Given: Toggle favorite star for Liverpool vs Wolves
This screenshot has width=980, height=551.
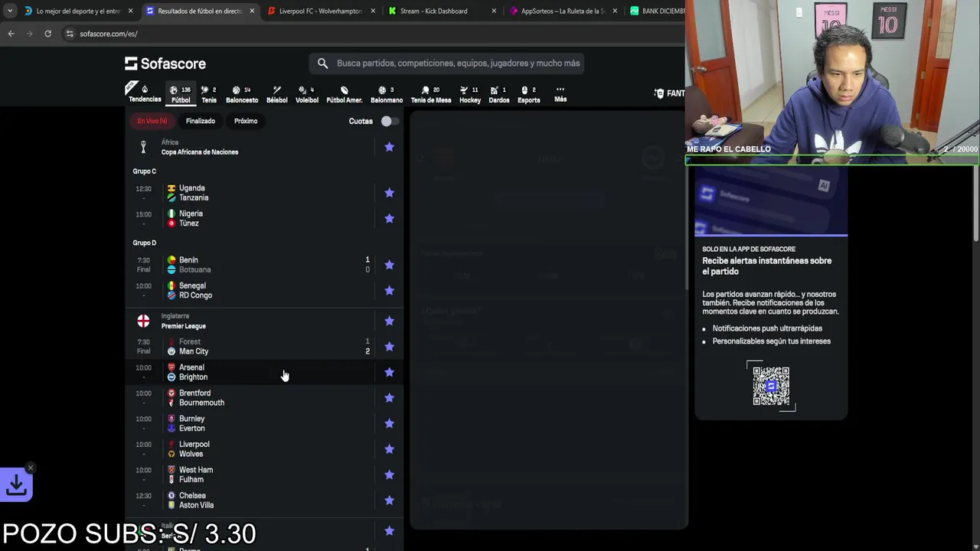Looking at the screenshot, I should pyautogui.click(x=389, y=449).
